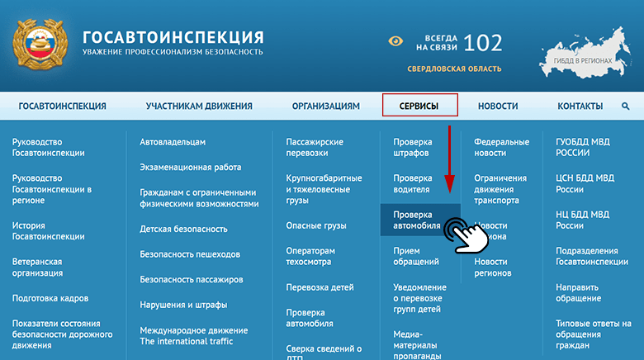This screenshot has width=644, height=360.
Task: Open the ГИБДД в регионах map
Action: (585, 54)
